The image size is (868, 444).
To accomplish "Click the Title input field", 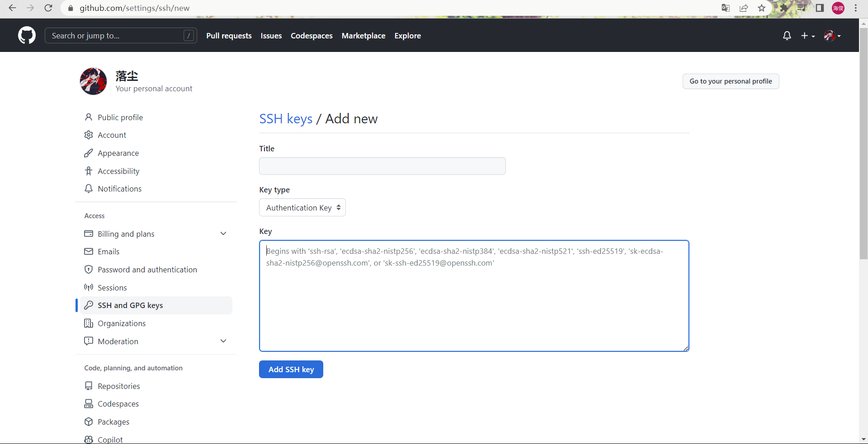I will pos(382,166).
